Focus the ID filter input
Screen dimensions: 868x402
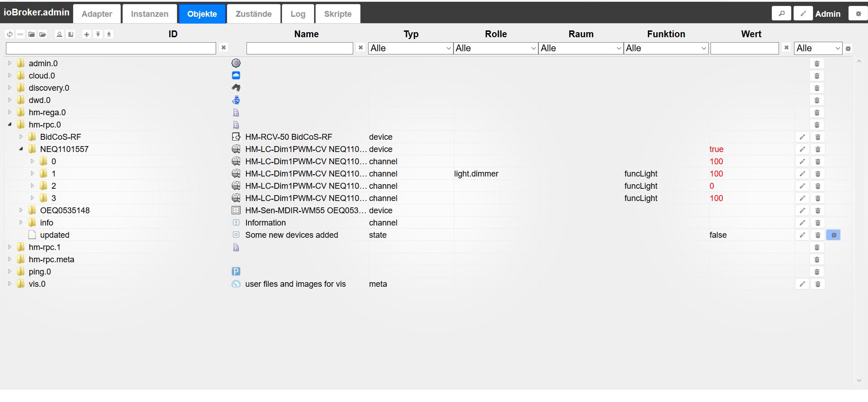pos(111,48)
